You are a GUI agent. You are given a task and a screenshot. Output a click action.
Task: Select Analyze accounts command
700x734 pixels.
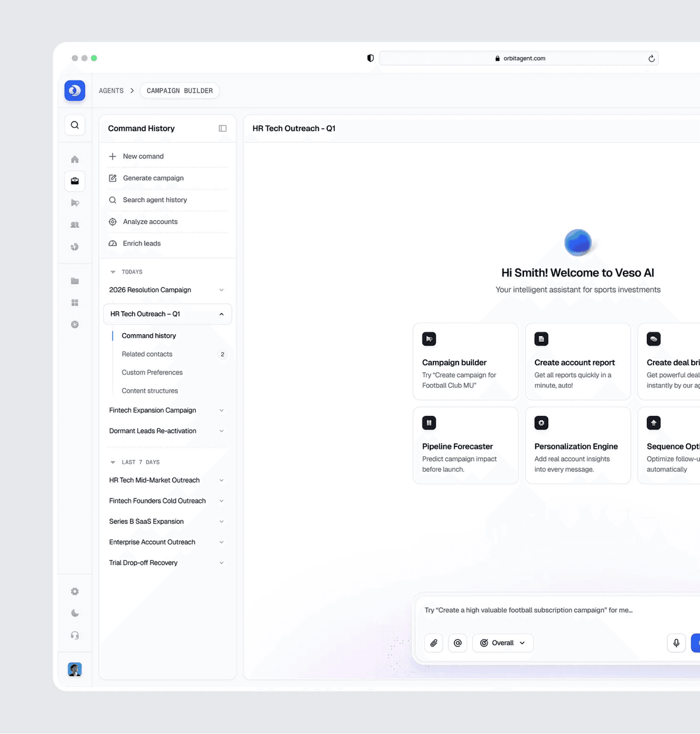tap(167, 222)
